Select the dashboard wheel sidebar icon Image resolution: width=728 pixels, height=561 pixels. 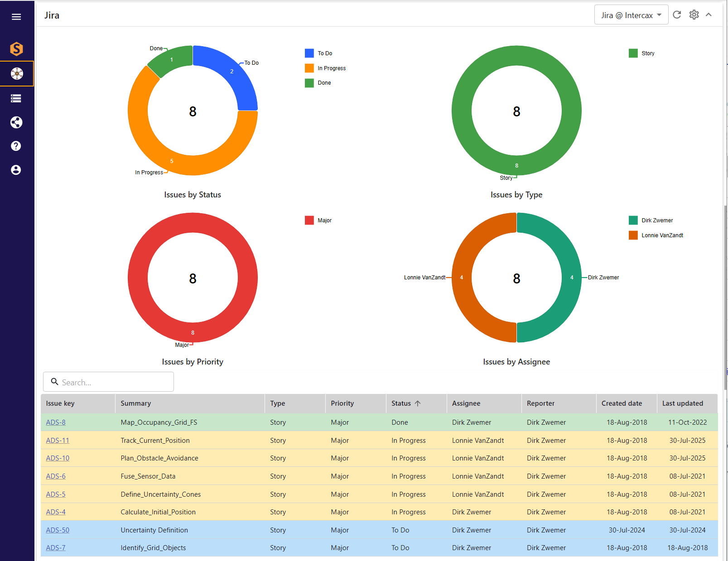[x=17, y=73]
